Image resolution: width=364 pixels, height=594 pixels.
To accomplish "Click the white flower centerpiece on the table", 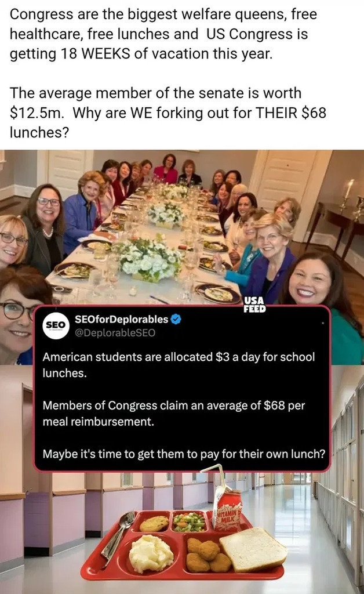I will (x=150, y=260).
